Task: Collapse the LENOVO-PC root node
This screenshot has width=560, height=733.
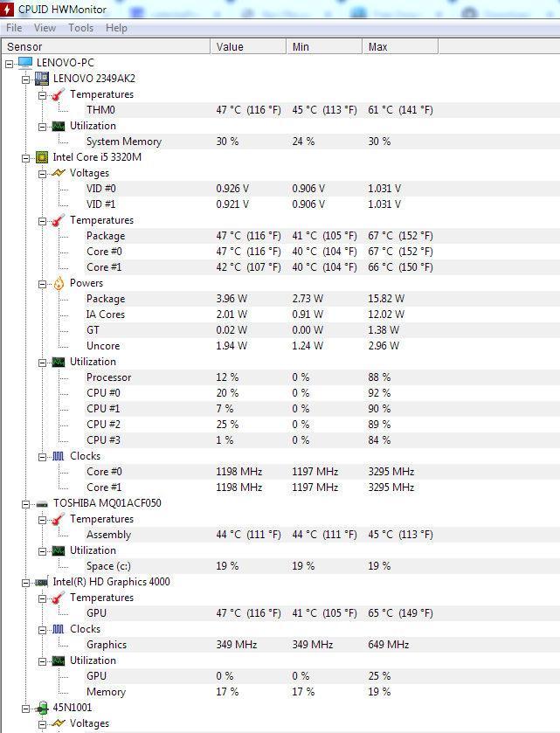Action: (9, 63)
